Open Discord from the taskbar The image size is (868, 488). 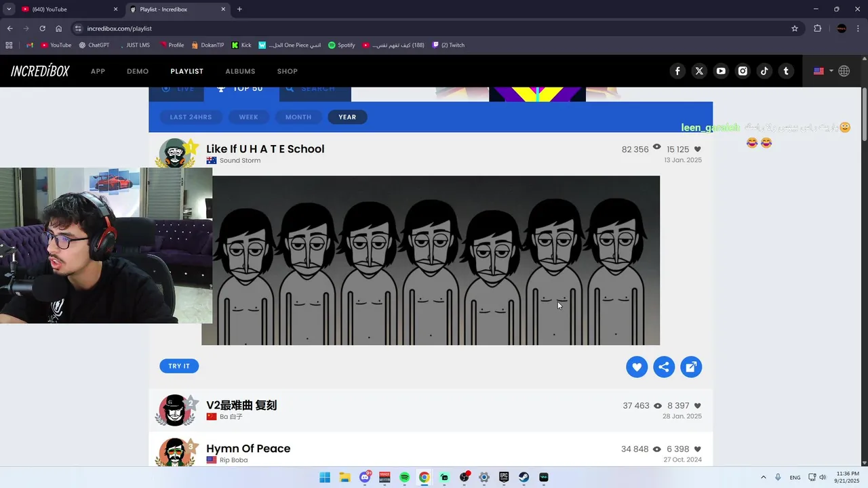[x=365, y=477]
